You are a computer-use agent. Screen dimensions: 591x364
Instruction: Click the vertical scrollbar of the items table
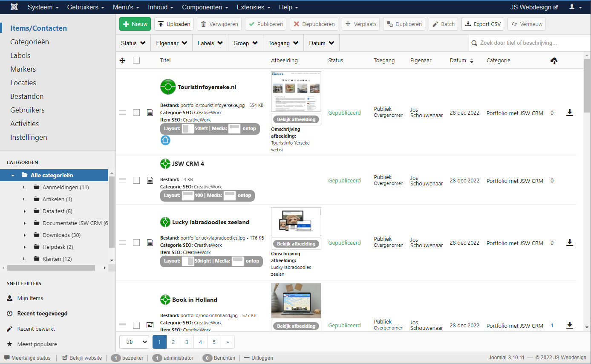point(587,85)
